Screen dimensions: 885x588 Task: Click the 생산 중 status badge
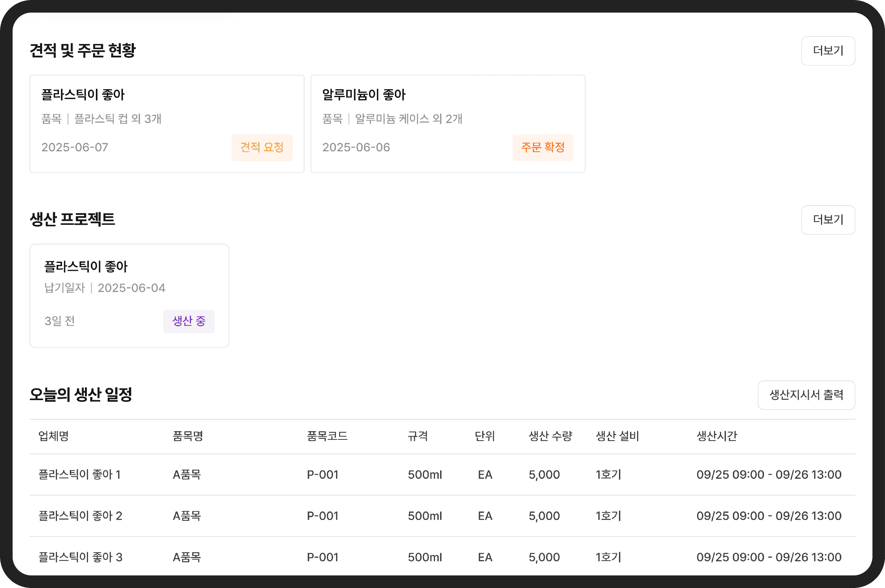(x=189, y=321)
